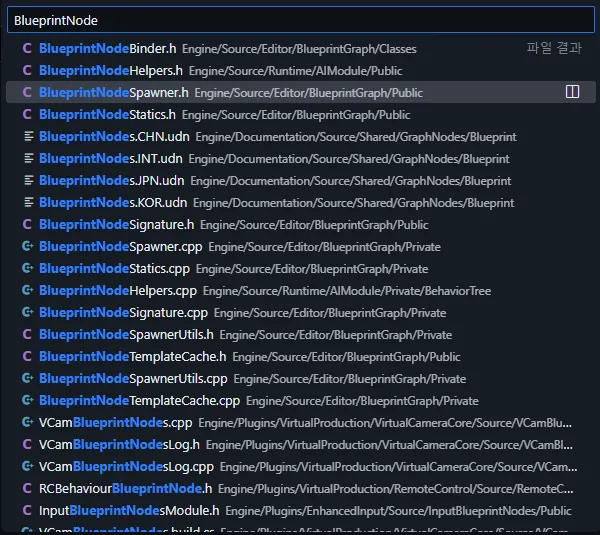
Task: Click the C++ icon beside BlueprintNodeSpawner.cpp
Action: pos(28,246)
